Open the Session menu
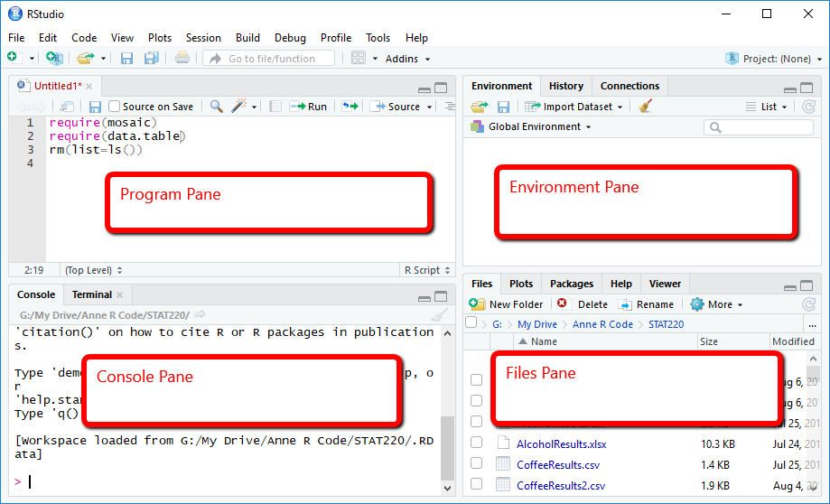Viewport: 830px width, 504px height. coord(203,38)
